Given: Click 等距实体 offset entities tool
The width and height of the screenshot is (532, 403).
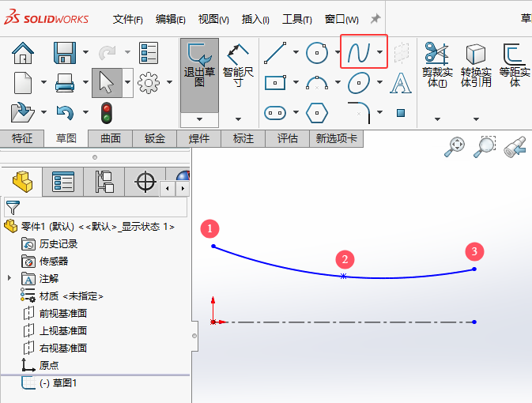Looking at the screenshot, I should 515,65.
